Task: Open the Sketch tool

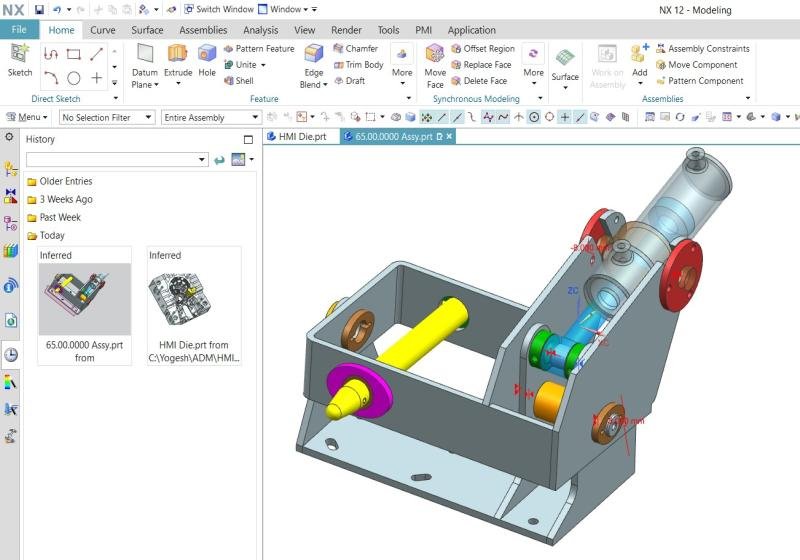Action: click(x=20, y=60)
